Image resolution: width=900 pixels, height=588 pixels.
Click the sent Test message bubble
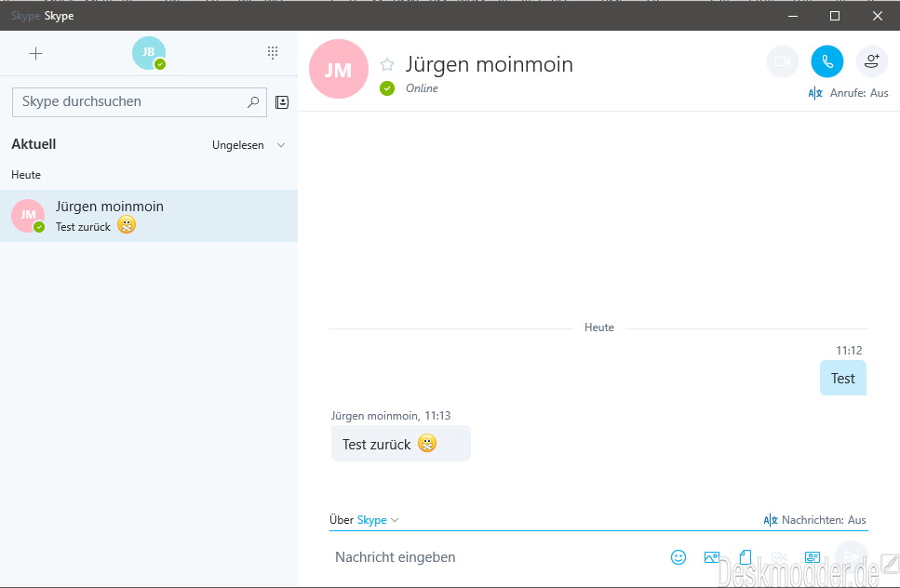842,378
